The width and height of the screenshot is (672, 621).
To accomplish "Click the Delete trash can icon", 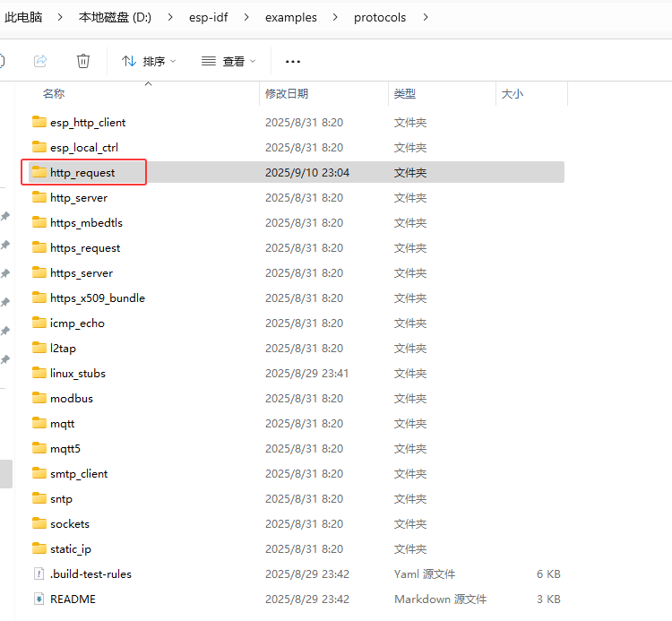I will click(83, 61).
